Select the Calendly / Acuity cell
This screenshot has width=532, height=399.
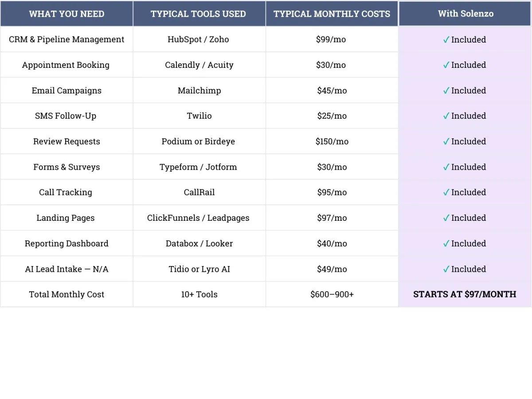click(x=199, y=65)
